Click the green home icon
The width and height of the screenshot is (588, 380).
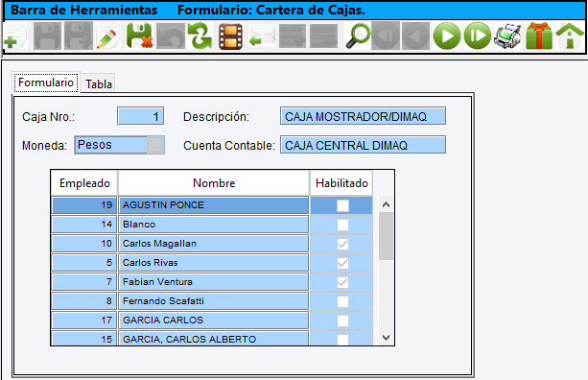point(570,36)
